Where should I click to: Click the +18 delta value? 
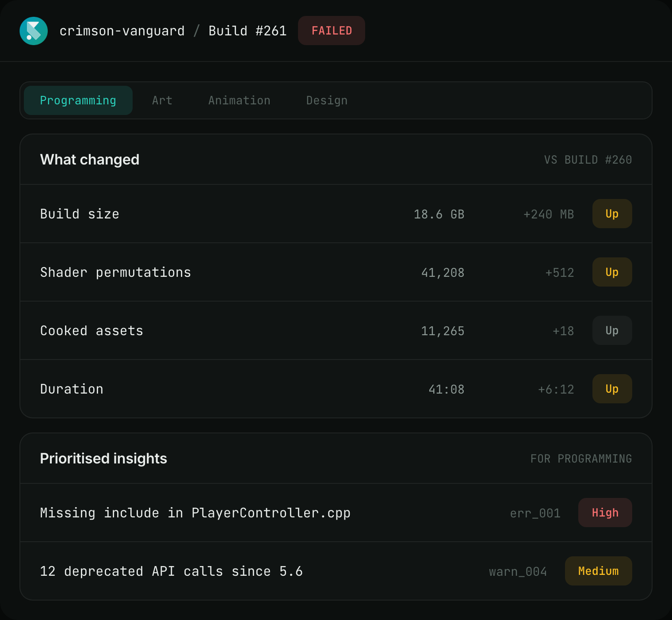[563, 331]
